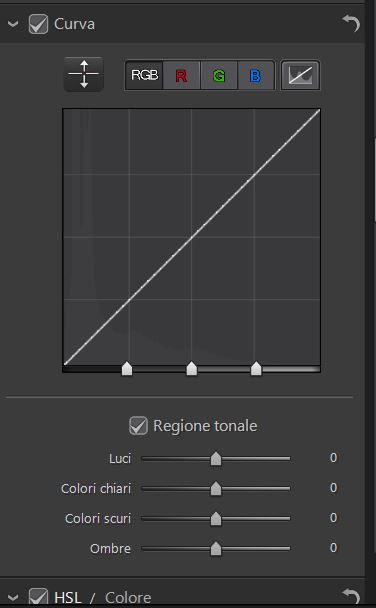Image resolution: width=376 pixels, height=608 pixels.
Task: Toggle the point curve edit icon
Action: (300, 75)
